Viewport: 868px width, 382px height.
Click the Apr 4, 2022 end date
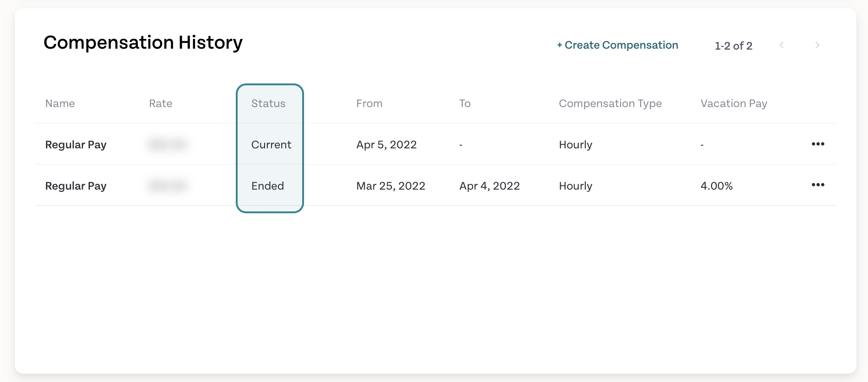point(489,186)
